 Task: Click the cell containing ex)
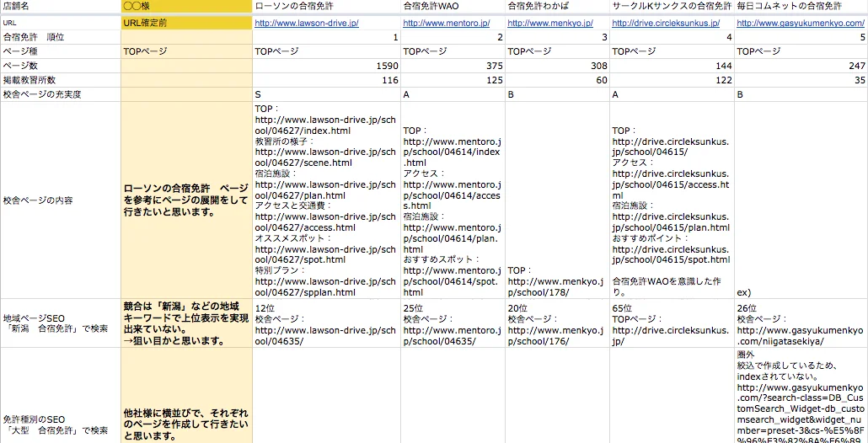(x=801, y=200)
